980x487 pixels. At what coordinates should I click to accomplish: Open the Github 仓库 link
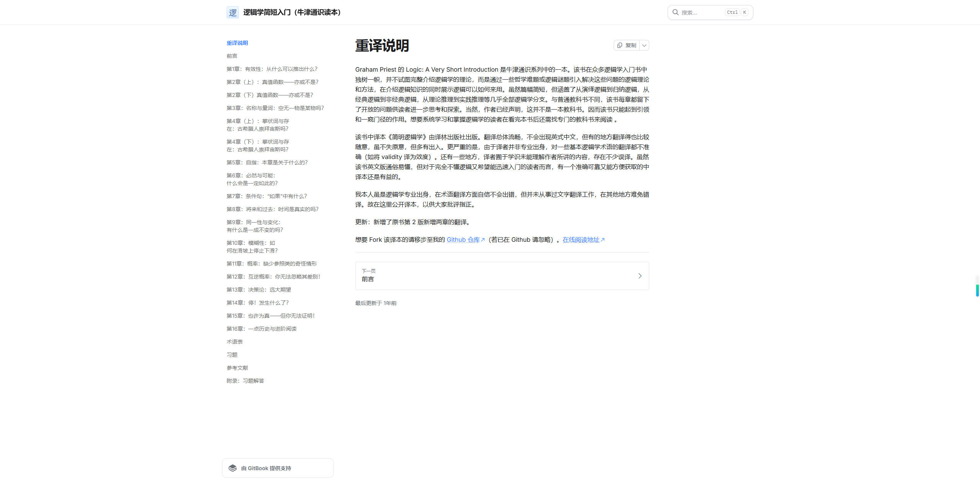coord(465,240)
